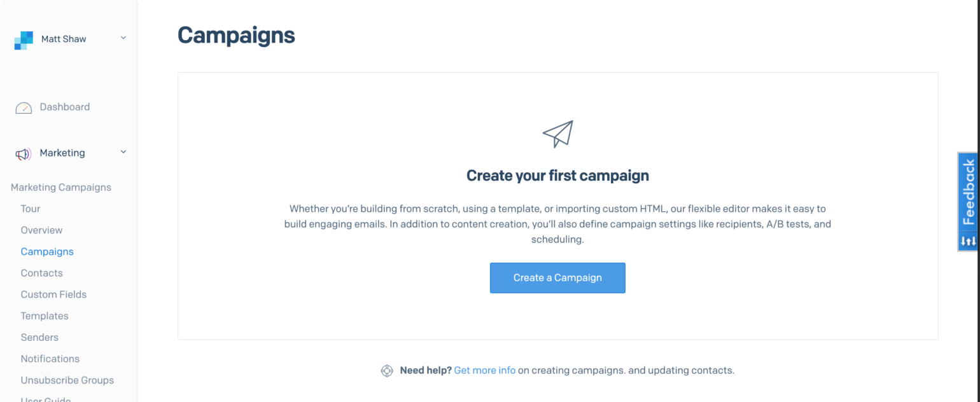Go to Senders in the sidebar
Viewport: 980px width, 402px height.
point(39,337)
